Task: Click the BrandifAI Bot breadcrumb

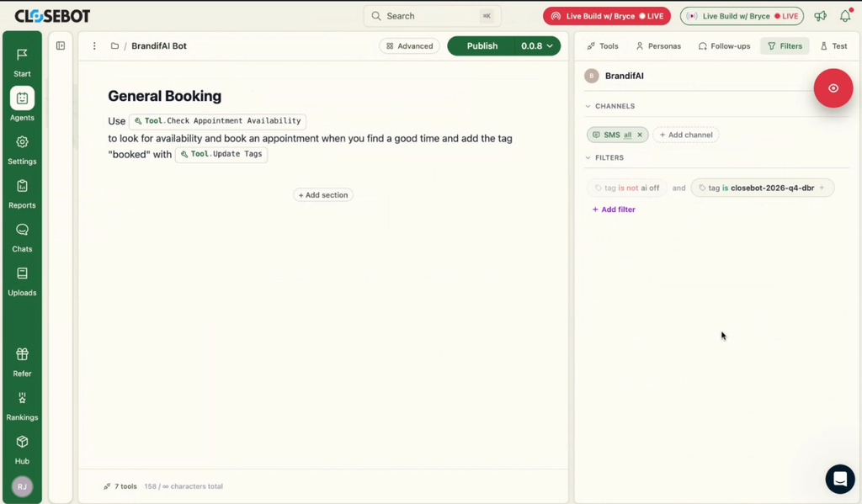Action: tap(159, 46)
